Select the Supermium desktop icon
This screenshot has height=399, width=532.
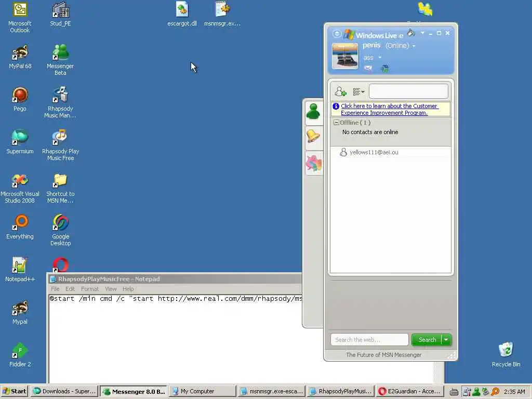tap(20, 142)
